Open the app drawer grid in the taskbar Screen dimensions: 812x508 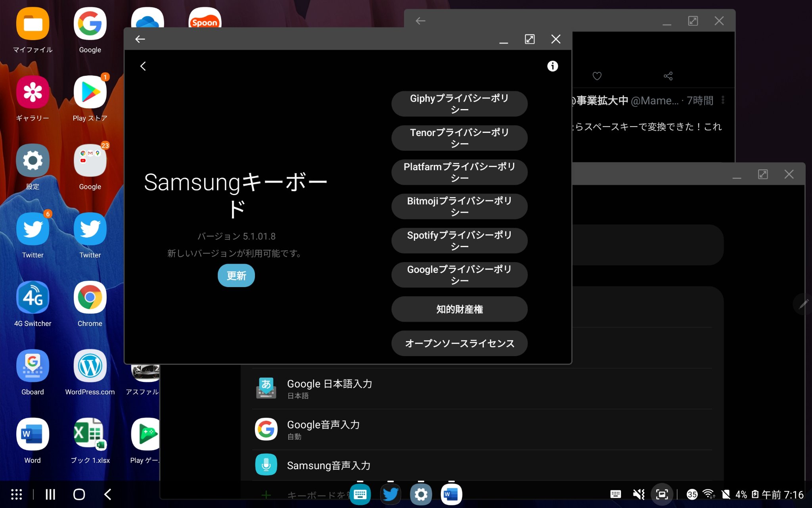[x=16, y=494]
